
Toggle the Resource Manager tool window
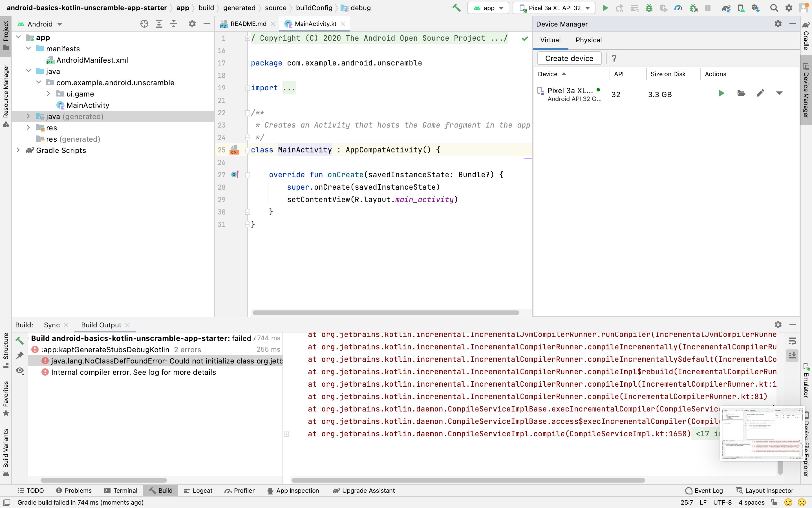(x=6, y=96)
